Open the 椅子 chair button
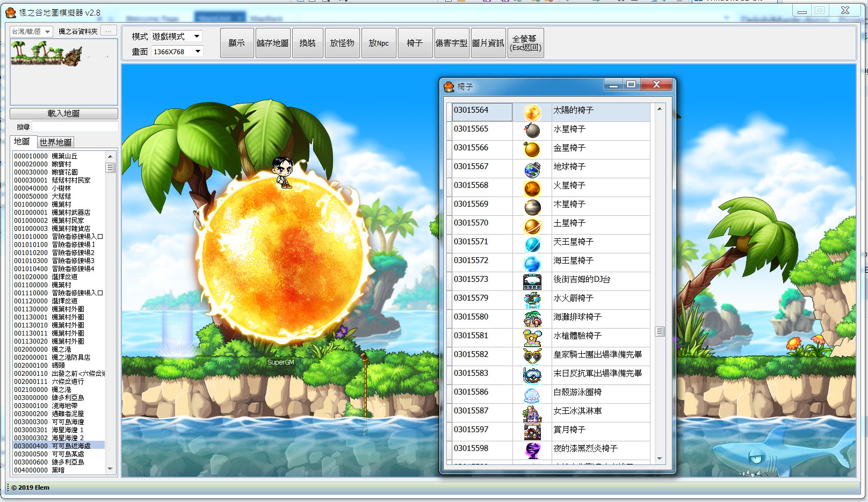Screen dimensions: 868x502 point(415,43)
